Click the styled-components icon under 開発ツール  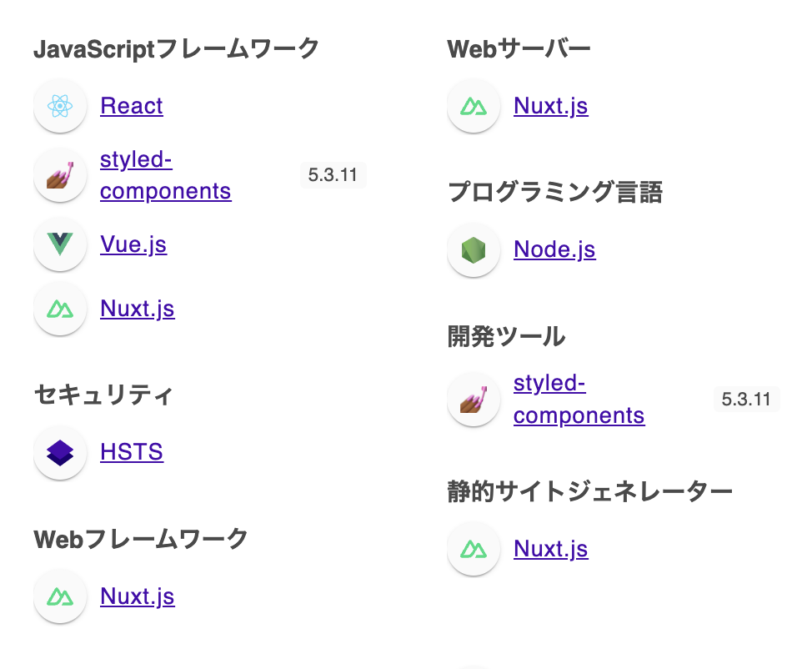pos(474,399)
